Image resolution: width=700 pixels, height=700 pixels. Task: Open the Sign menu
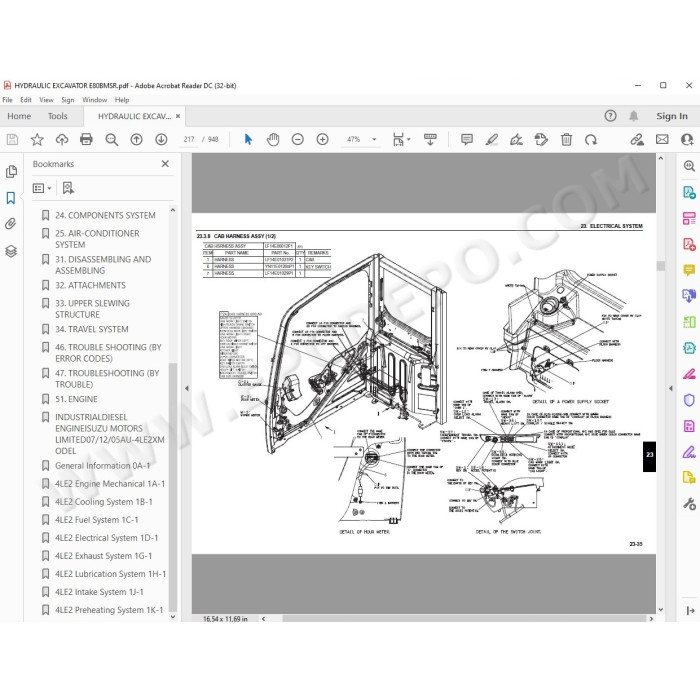coord(68,100)
